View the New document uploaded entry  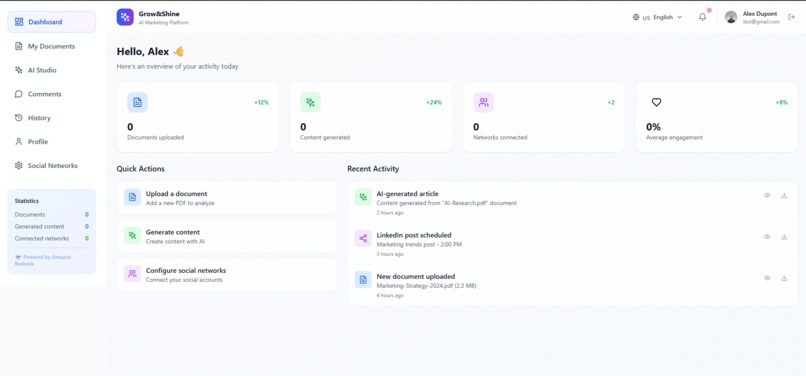click(x=767, y=278)
